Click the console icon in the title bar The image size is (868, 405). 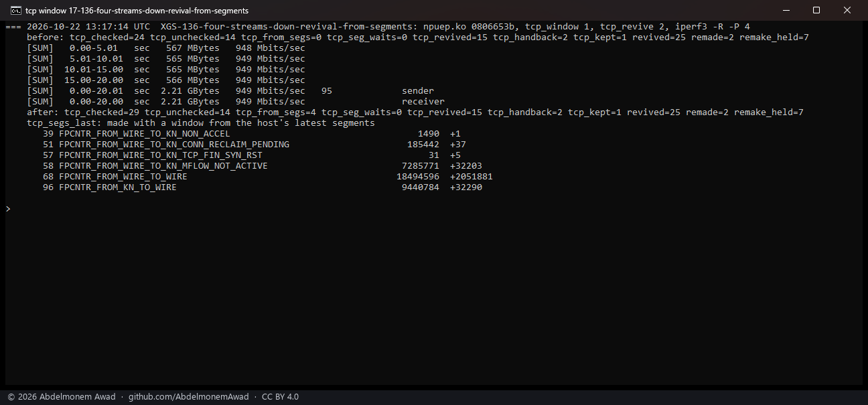pyautogui.click(x=15, y=10)
